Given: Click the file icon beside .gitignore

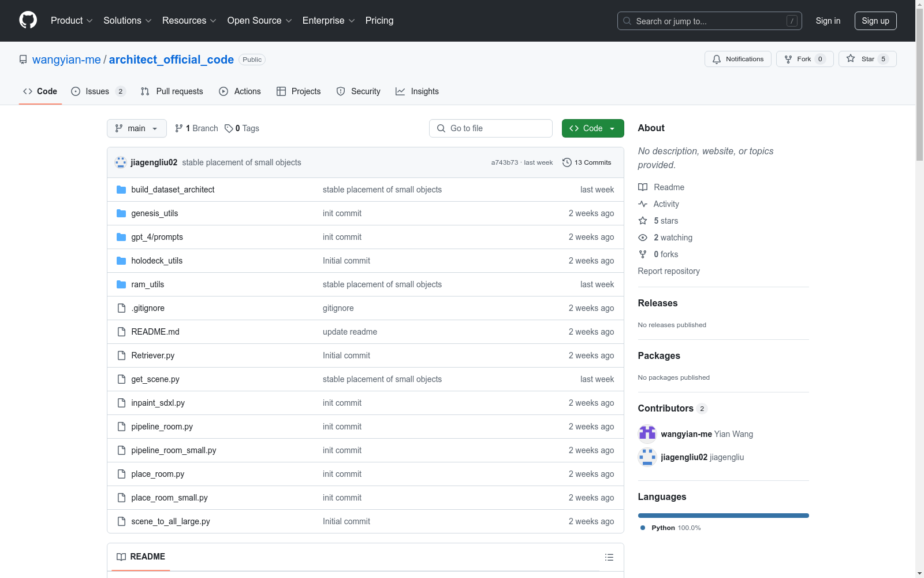Looking at the screenshot, I should click(x=121, y=308).
